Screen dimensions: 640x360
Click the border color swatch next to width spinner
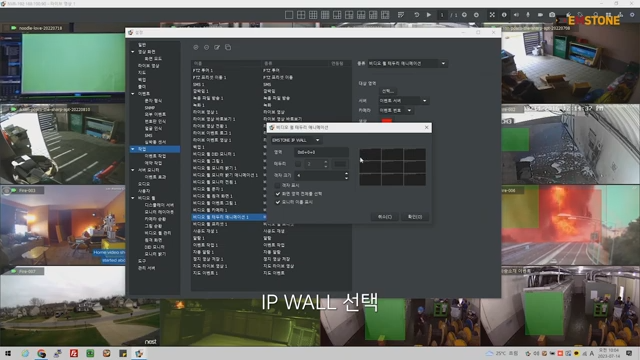click(340, 164)
